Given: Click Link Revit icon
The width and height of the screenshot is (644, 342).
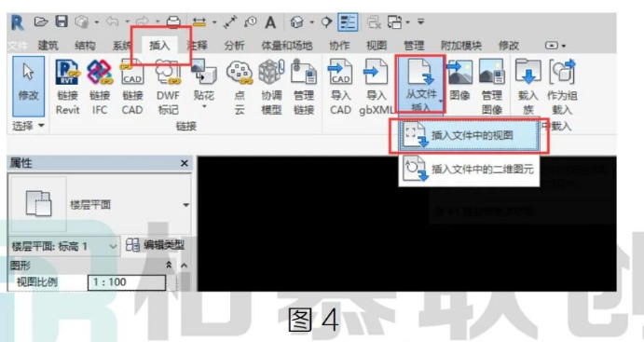Looking at the screenshot, I should (67, 88).
